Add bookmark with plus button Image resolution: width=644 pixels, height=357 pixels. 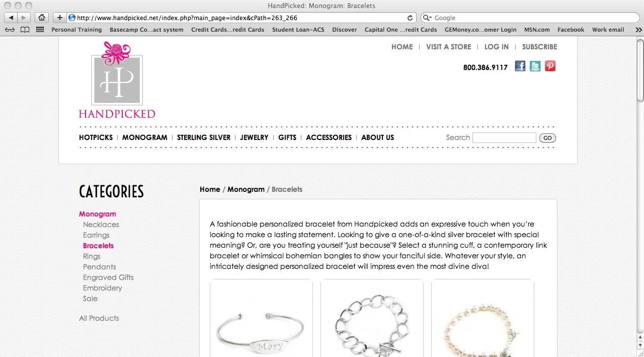[x=59, y=18]
